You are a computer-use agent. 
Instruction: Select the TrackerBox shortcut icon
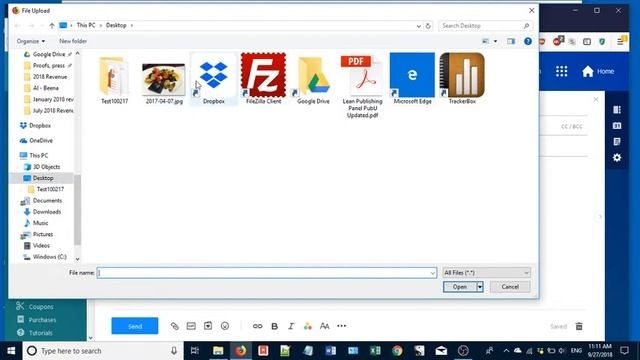(x=462, y=75)
